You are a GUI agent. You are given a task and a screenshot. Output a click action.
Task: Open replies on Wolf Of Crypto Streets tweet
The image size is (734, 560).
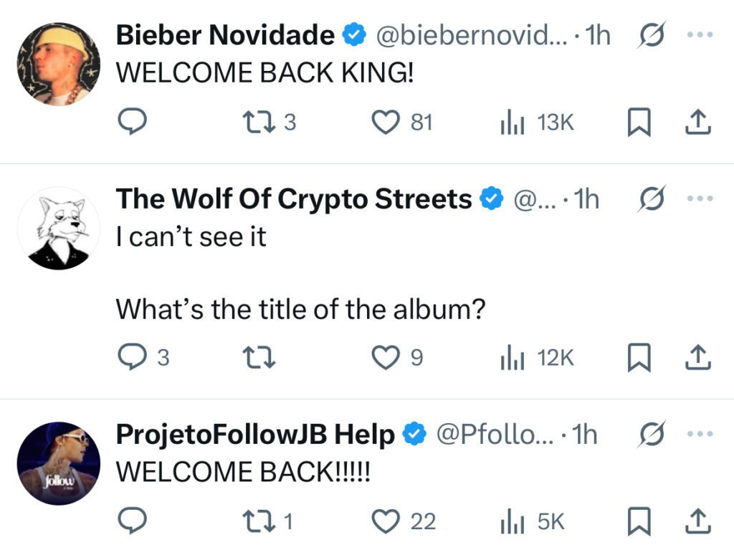pyautogui.click(x=143, y=357)
